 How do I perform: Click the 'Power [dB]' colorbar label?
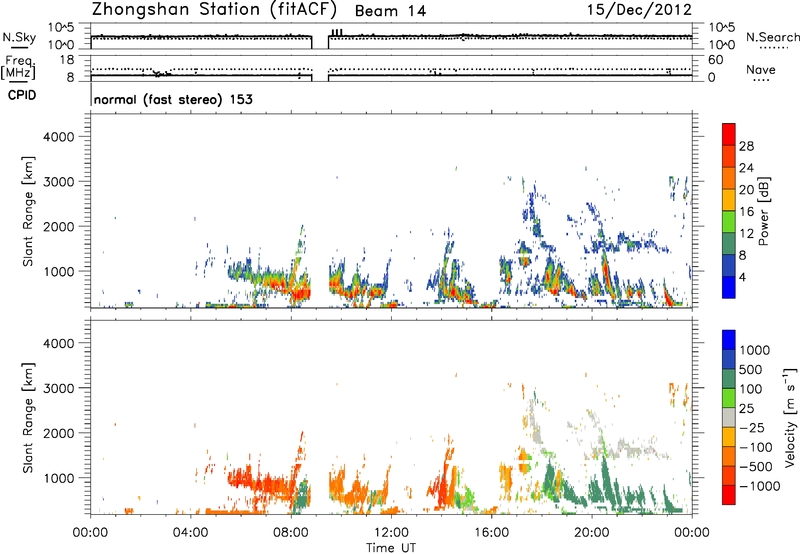click(x=763, y=211)
